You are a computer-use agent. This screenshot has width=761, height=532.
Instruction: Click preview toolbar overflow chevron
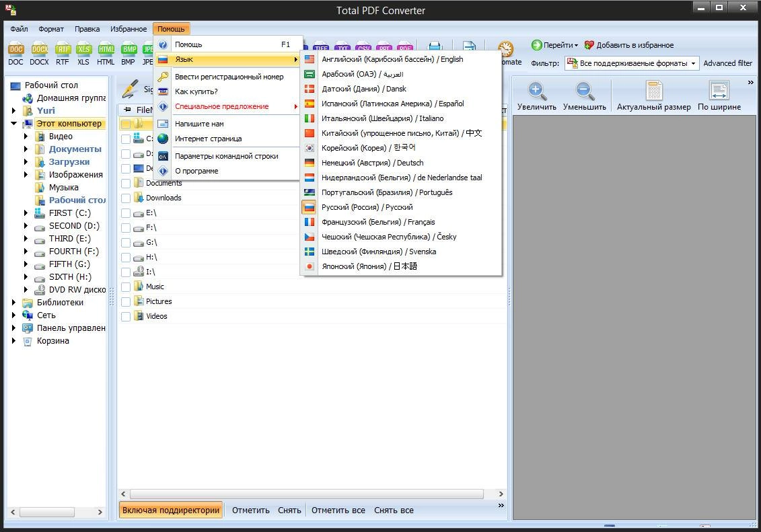pos(750,83)
